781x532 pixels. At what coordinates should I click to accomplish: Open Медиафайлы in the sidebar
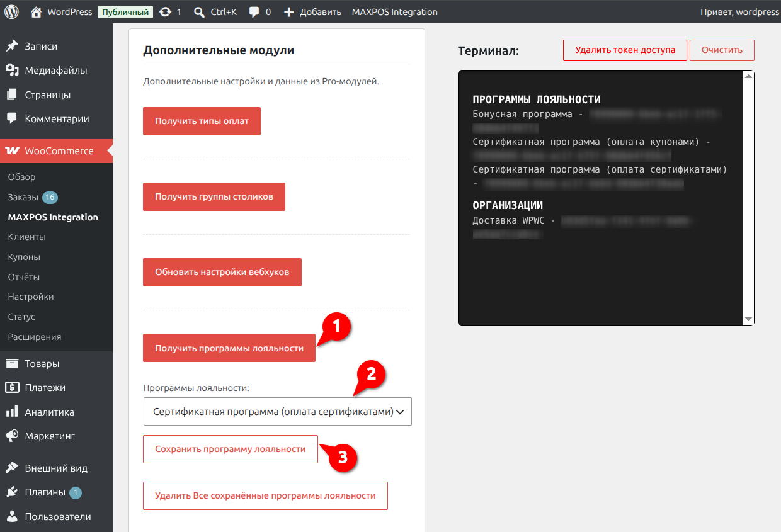pyautogui.click(x=56, y=70)
